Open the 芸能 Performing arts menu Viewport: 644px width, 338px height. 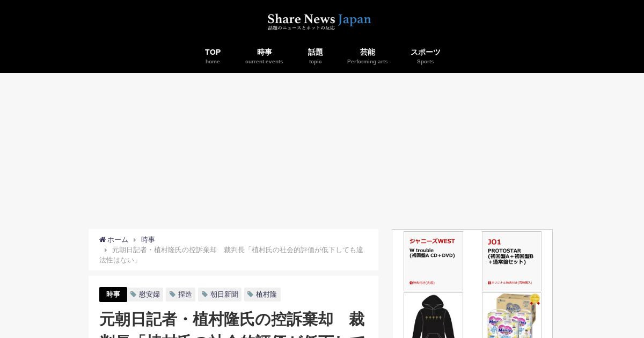368,56
